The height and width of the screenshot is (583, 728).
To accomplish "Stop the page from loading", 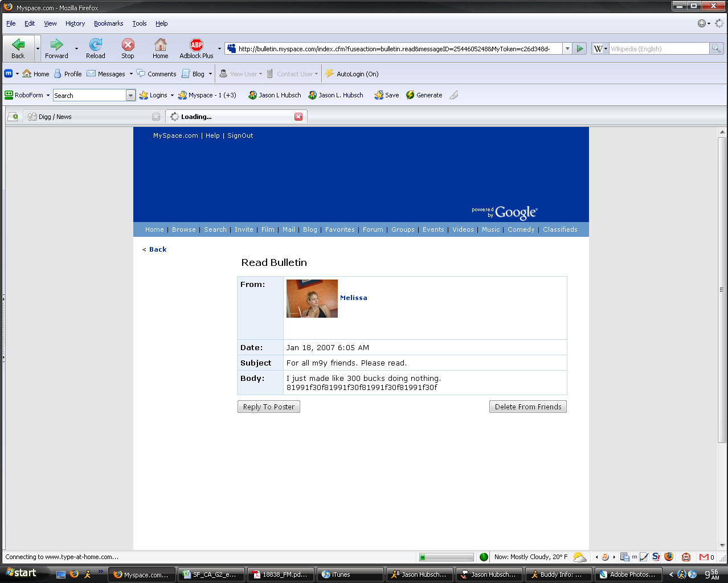I will click(x=128, y=45).
